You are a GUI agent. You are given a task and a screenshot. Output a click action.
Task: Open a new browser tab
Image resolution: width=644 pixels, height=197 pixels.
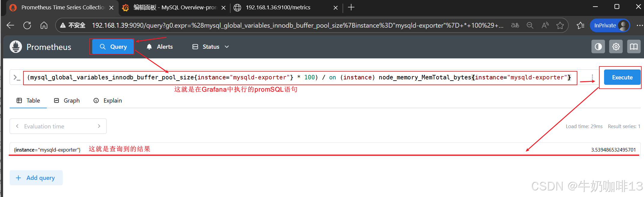point(351,7)
